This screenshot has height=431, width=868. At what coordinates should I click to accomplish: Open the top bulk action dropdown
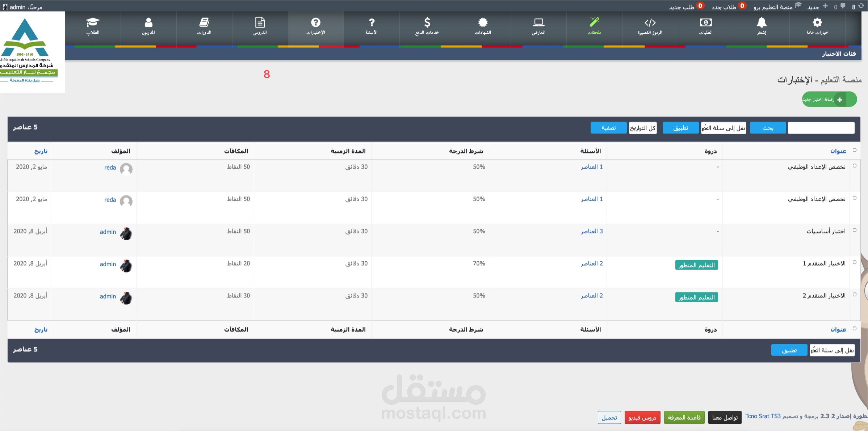724,128
